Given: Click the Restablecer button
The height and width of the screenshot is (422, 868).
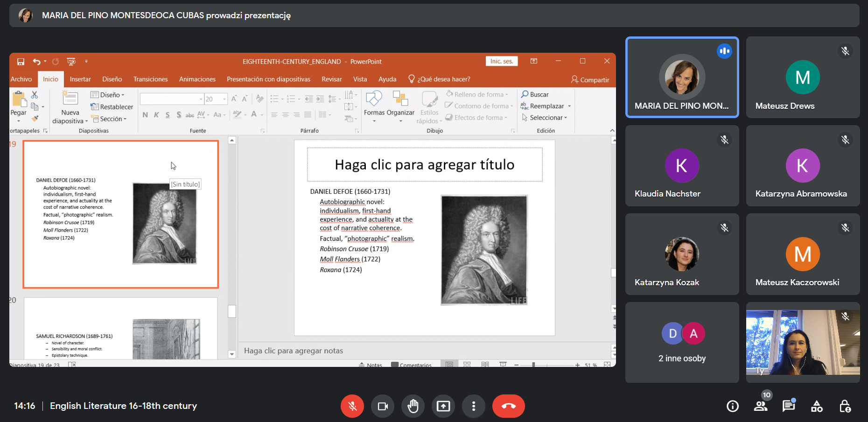Looking at the screenshot, I should [x=112, y=107].
